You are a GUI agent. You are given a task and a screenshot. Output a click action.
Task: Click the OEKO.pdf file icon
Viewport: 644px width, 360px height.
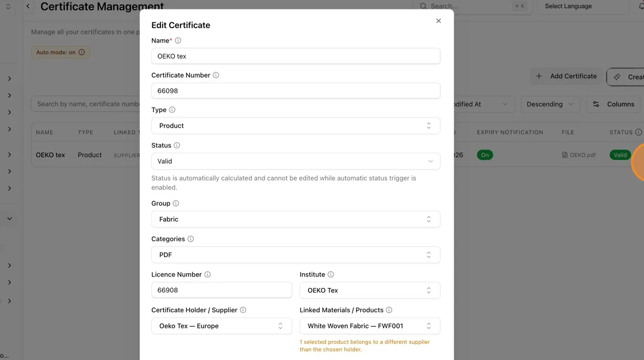click(x=565, y=155)
